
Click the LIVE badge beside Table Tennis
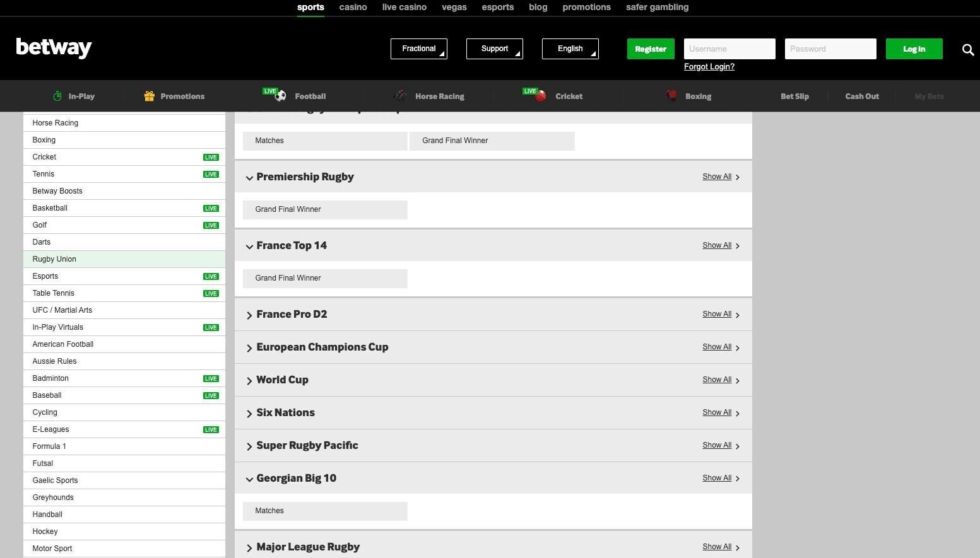tap(211, 294)
